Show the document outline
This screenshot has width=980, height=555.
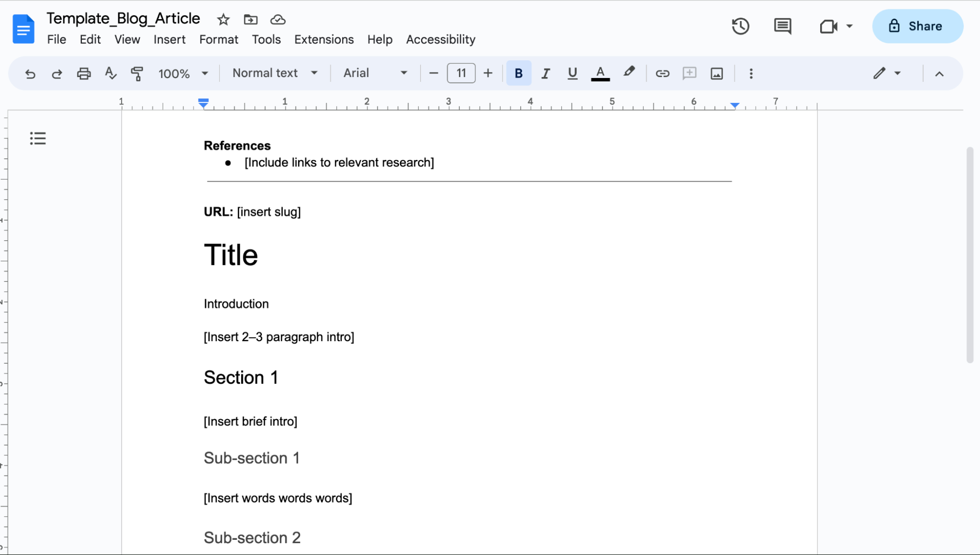38,139
